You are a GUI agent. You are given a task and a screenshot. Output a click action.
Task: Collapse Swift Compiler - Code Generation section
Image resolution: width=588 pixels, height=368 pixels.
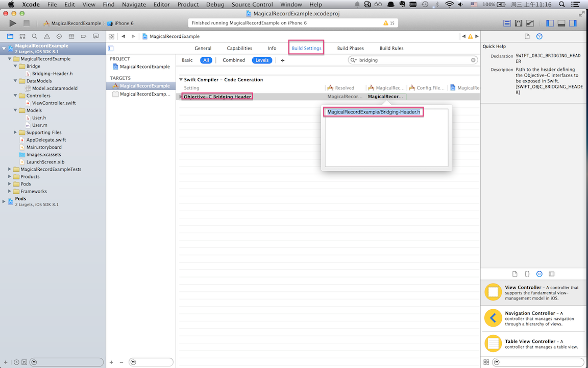pyautogui.click(x=181, y=80)
